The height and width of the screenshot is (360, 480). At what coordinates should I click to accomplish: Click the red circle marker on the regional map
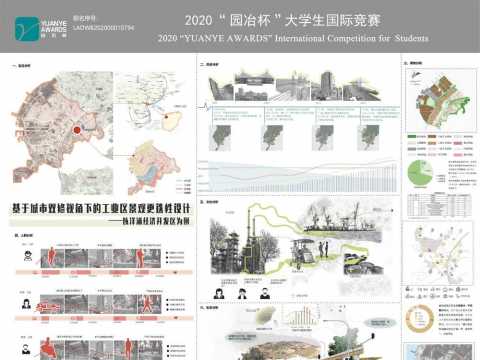tap(77, 130)
